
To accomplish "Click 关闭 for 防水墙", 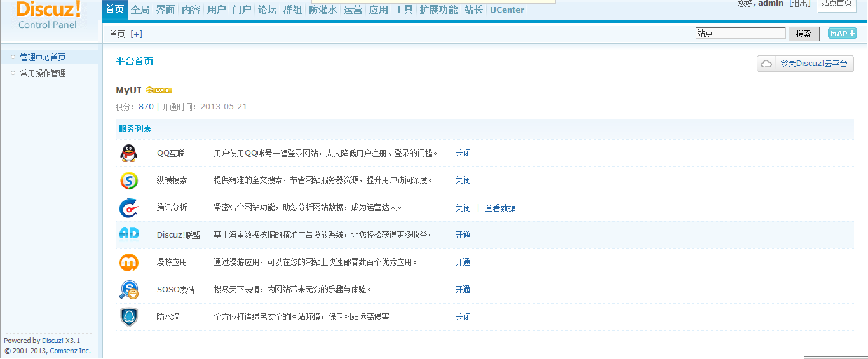I will [x=463, y=317].
